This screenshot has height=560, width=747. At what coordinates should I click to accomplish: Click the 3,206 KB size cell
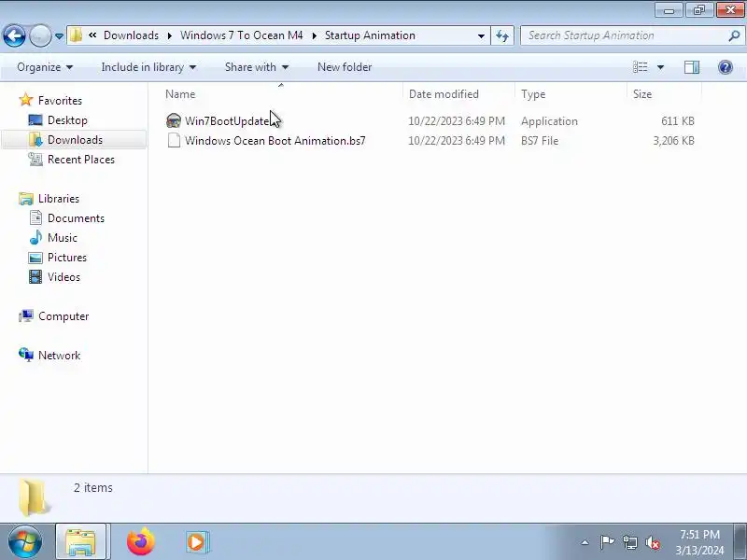(x=673, y=141)
